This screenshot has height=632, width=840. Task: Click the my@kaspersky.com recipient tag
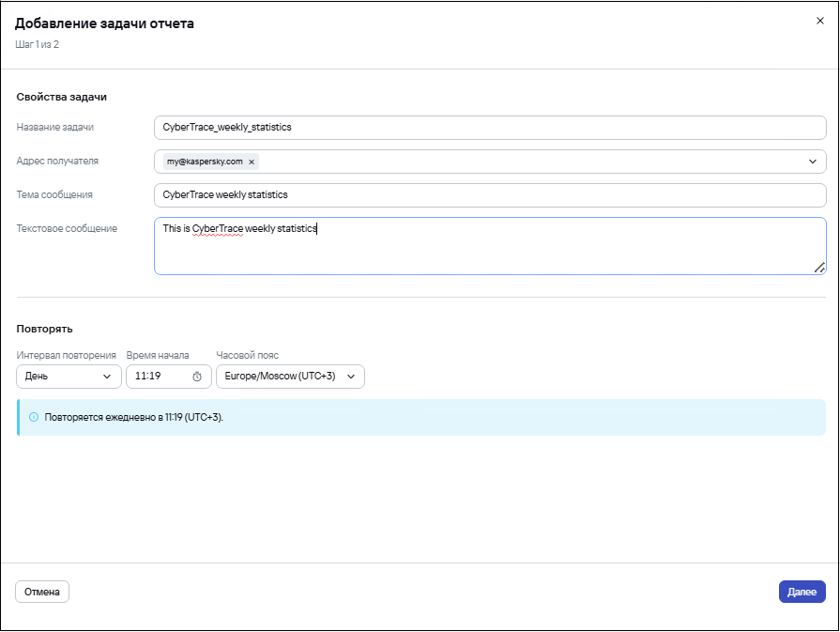coord(211,162)
